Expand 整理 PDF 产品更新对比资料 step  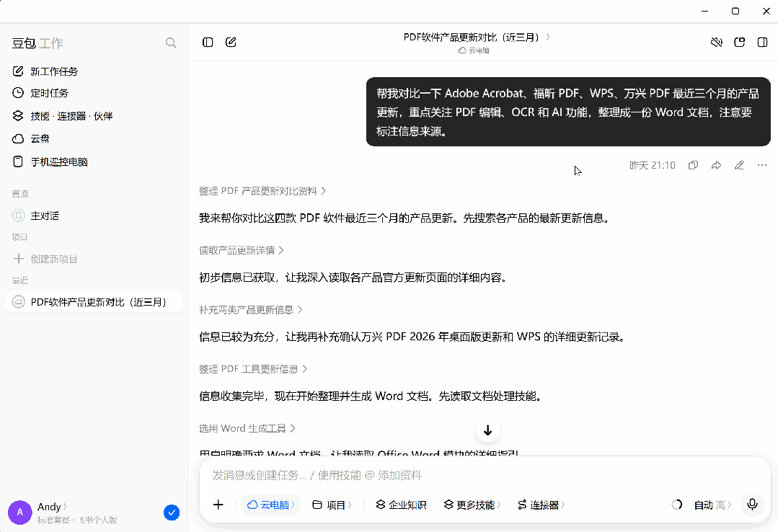coord(262,191)
